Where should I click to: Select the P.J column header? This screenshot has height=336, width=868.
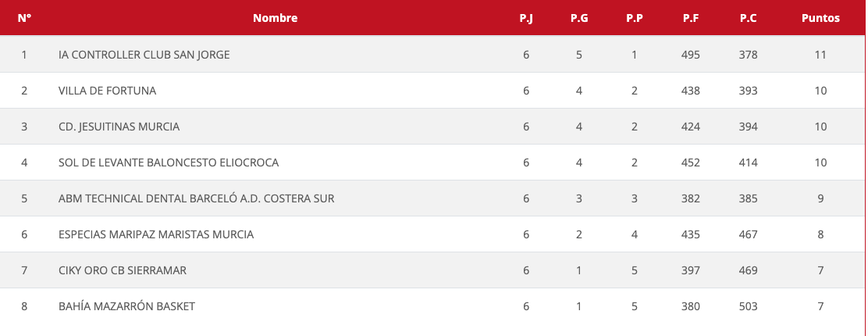pos(526,18)
